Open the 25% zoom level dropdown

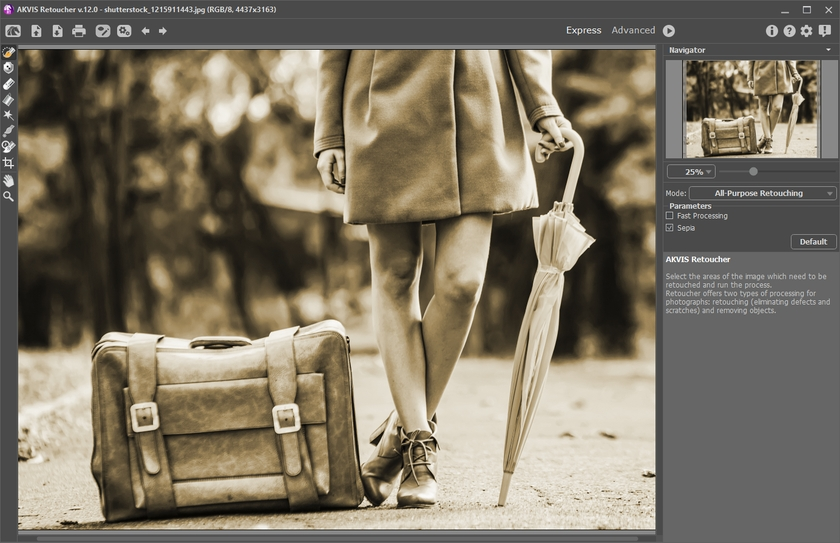pos(691,172)
